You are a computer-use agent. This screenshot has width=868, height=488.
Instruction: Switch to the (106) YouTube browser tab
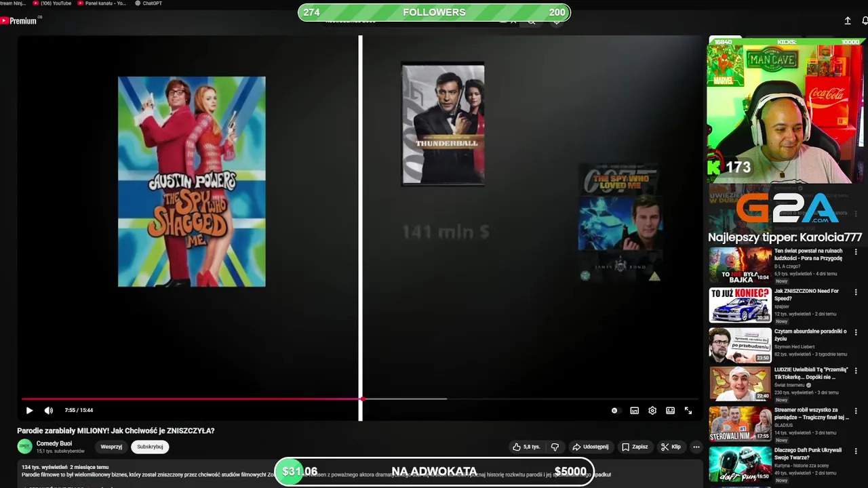(x=52, y=3)
